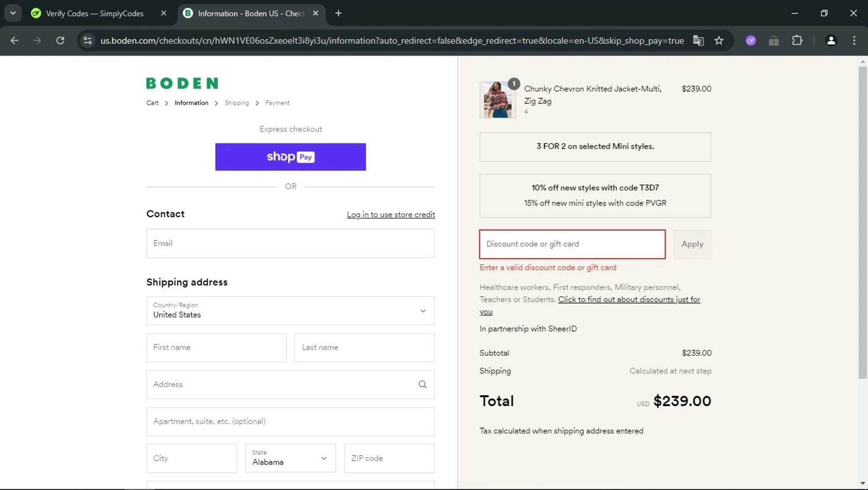Click the address bar URL
This screenshot has height=490, width=868.
coord(392,40)
